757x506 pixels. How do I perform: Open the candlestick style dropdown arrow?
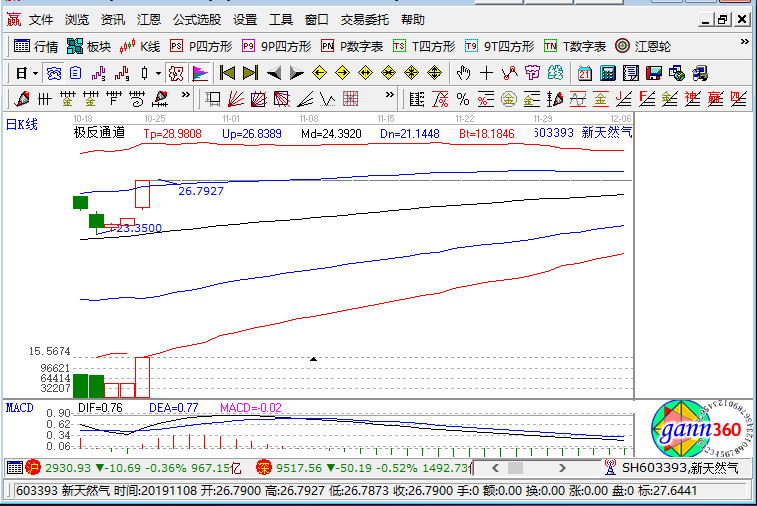pos(158,73)
